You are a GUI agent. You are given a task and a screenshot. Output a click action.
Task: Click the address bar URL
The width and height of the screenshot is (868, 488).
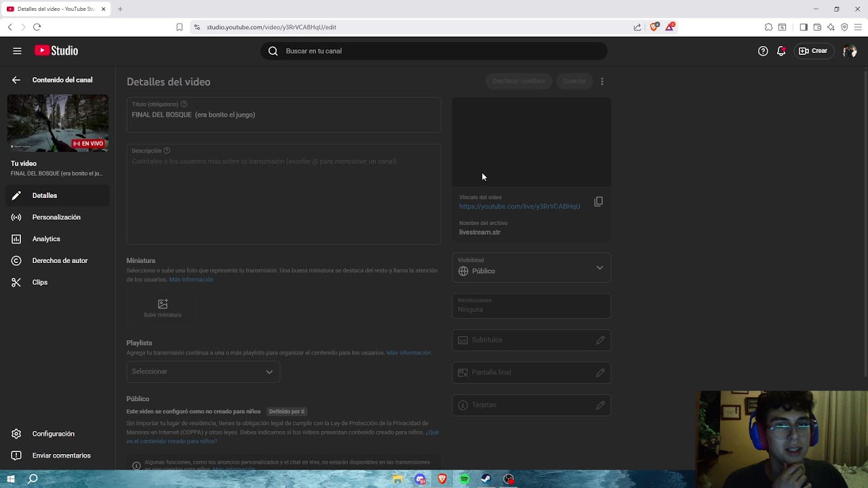pyautogui.click(x=271, y=27)
